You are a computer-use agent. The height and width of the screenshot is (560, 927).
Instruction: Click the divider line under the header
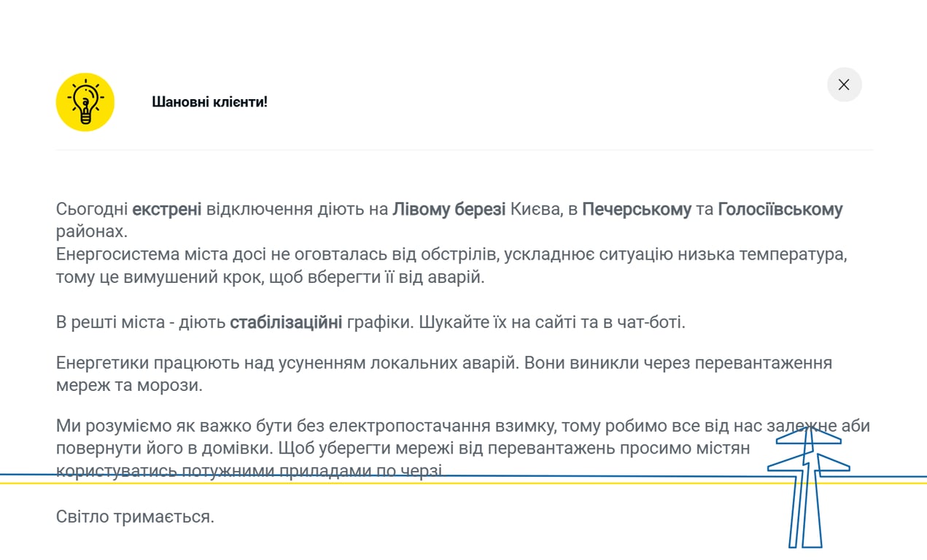coord(464,150)
